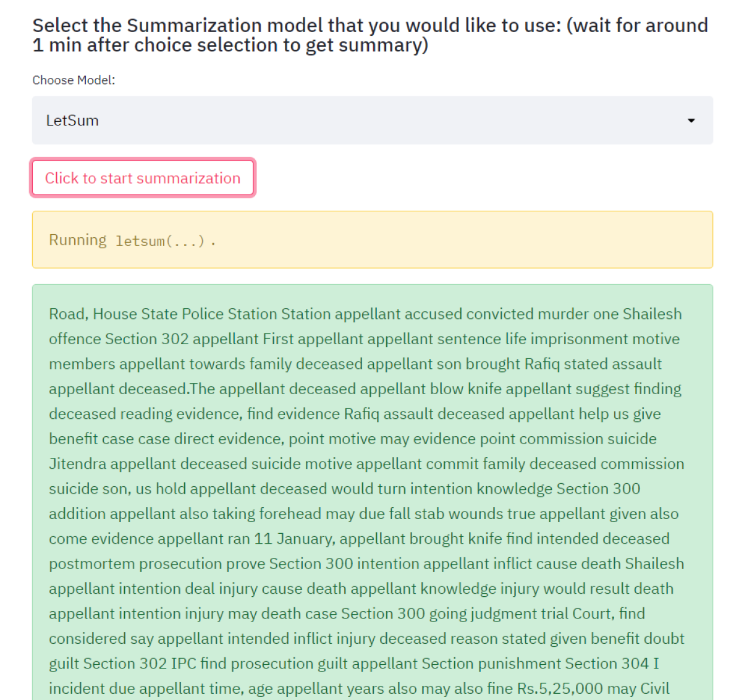Click the "Choose Model:" label
Image resolution: width=739 pixels, height=700 pixels.
[x=74, y=80]
